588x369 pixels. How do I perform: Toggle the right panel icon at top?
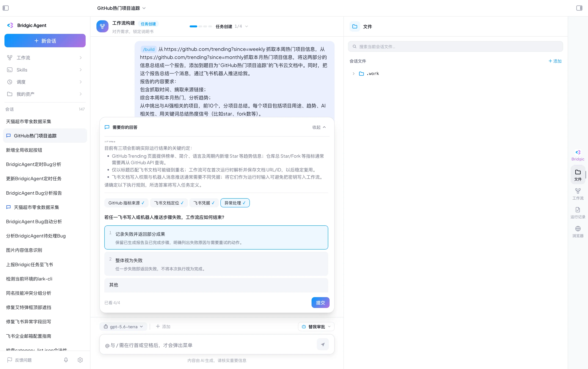(579, 8)
